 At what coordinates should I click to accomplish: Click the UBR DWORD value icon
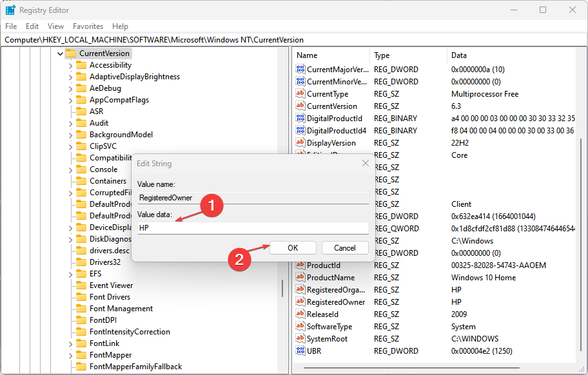tap(300, 351)
